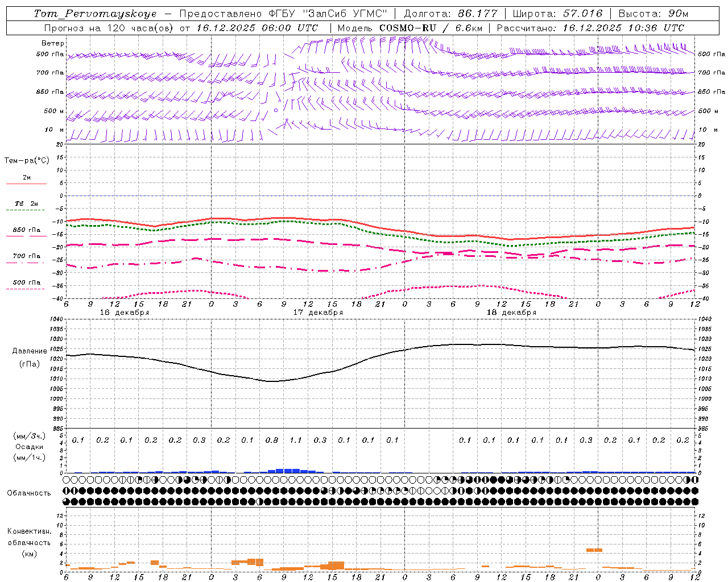Click the 'Высота: 90м' elevation text
The width and height of the screenshot is (728, 582).
pyautogui.click(x=653, y=14)
